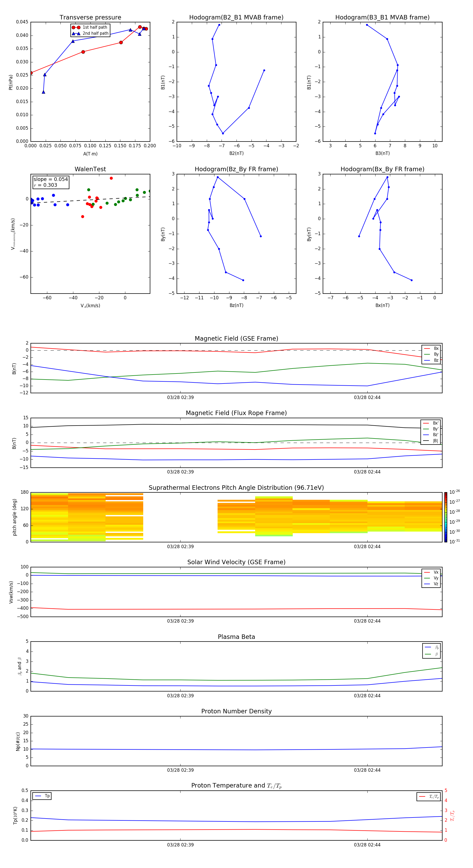473x868 pixels.
Task: Click the 10^-26 colorbar tick label
Action: 455,492
